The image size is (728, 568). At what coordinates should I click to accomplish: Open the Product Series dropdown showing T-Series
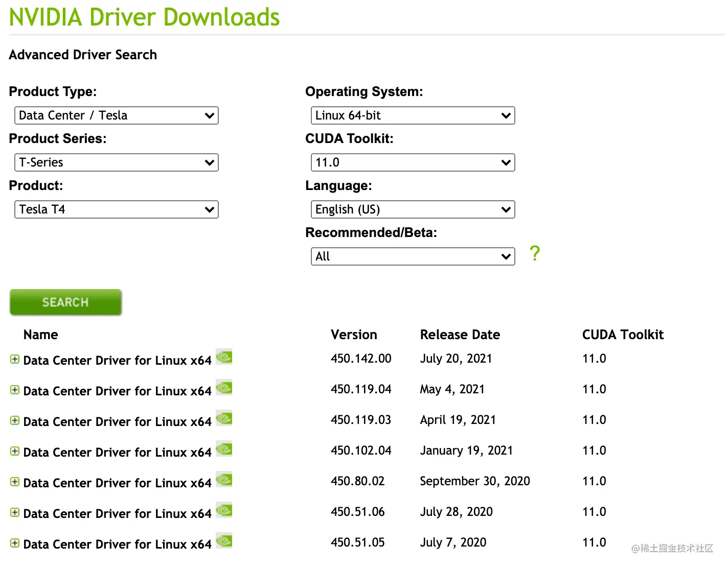click(x=117, y=162)
